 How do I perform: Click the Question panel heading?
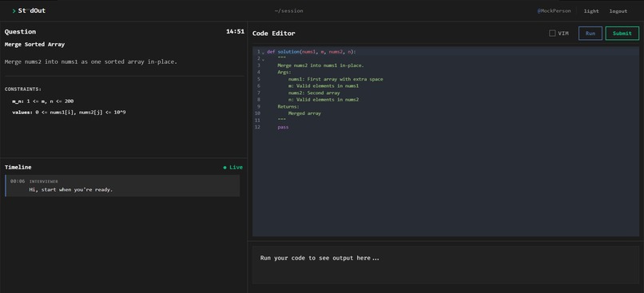tap(20, 32)
